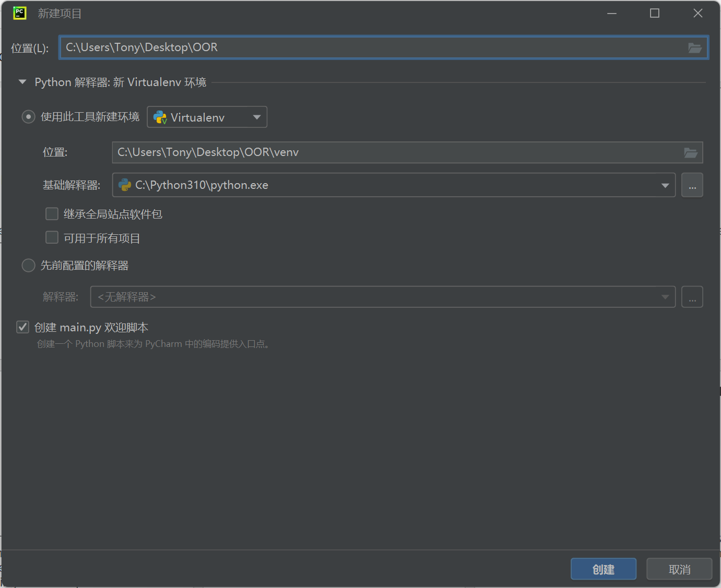Click ellipsis button beside base interpreter
The height and width of the screenshot is (588, 721).
692,186
